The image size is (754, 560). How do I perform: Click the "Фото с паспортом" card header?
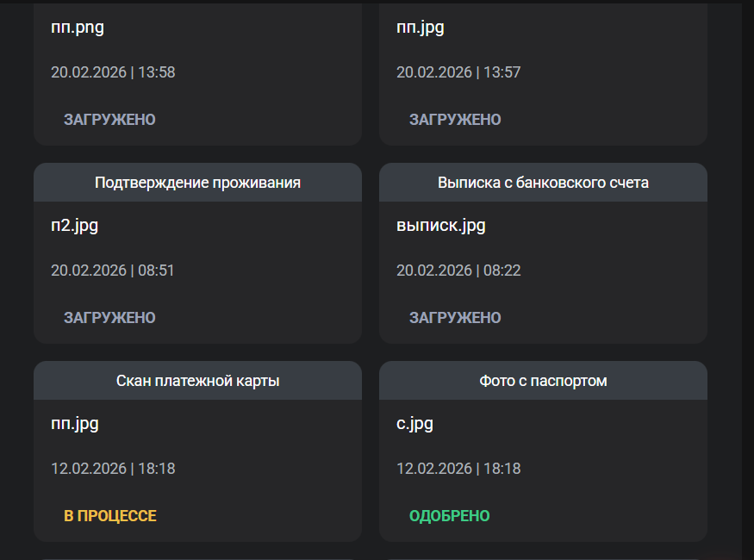(543, 381)
